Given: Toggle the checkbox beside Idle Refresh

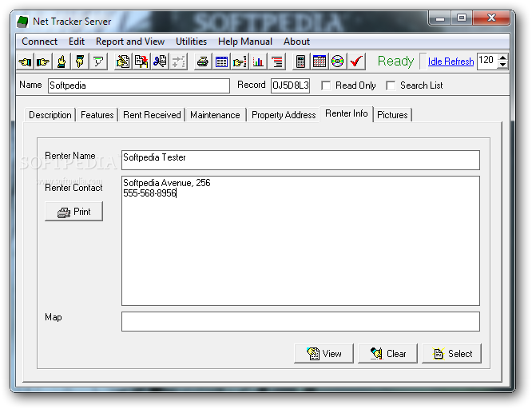Looking at the screenshot, I should (x=423, y=62).
